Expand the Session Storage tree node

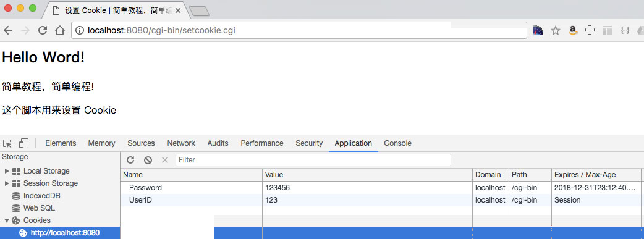pyautogui.click(x=7, y=183)
